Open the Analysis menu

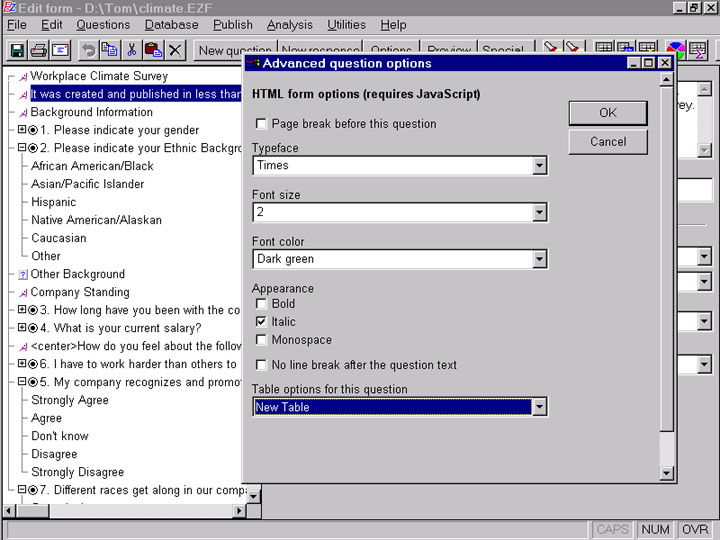coord(290,25)
